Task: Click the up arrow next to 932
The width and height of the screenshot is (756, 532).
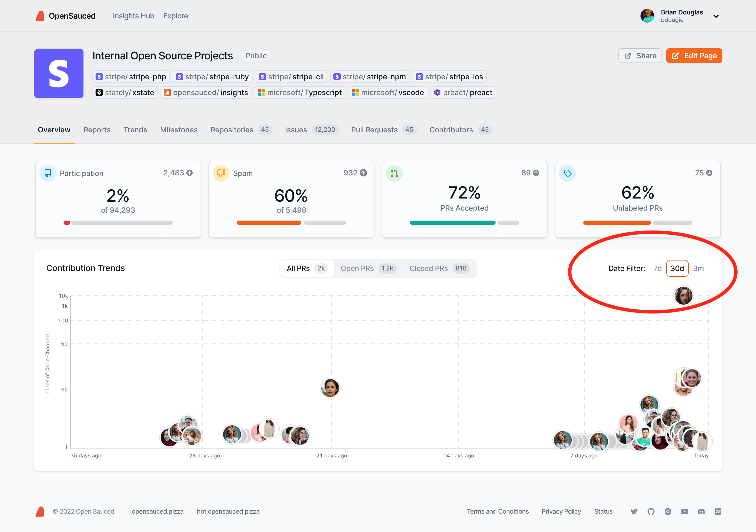Action: pos(363,173)
